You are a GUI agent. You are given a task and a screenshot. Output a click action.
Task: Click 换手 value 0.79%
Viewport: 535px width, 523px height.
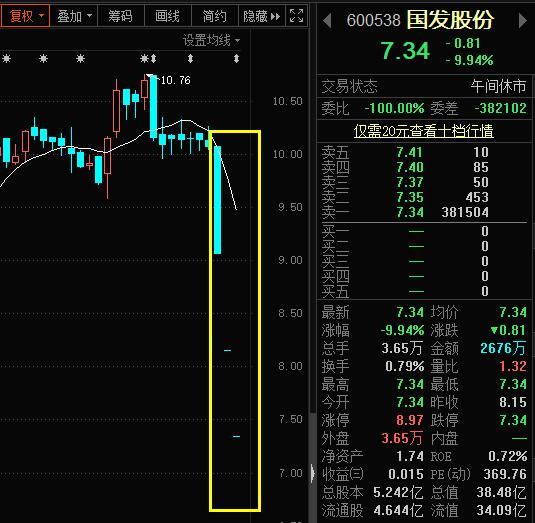405,366
